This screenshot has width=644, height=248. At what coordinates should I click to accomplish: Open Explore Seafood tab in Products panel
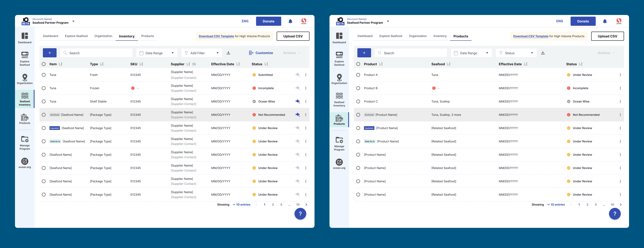tap(390, 36)
